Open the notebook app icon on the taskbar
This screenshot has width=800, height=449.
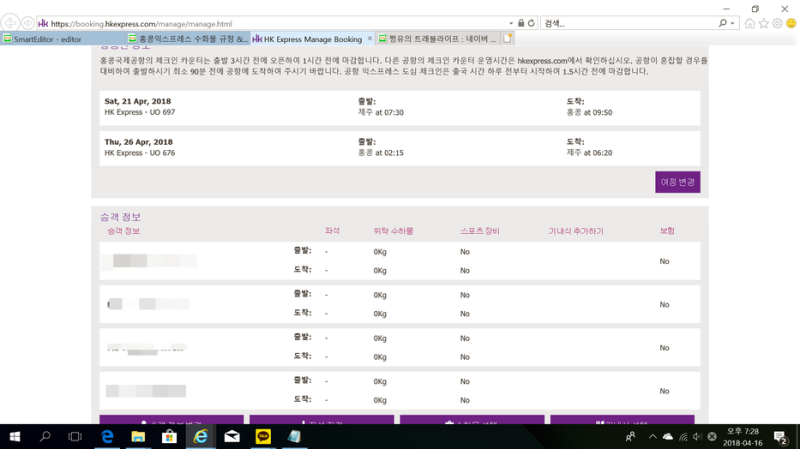[x=294, y=437]
